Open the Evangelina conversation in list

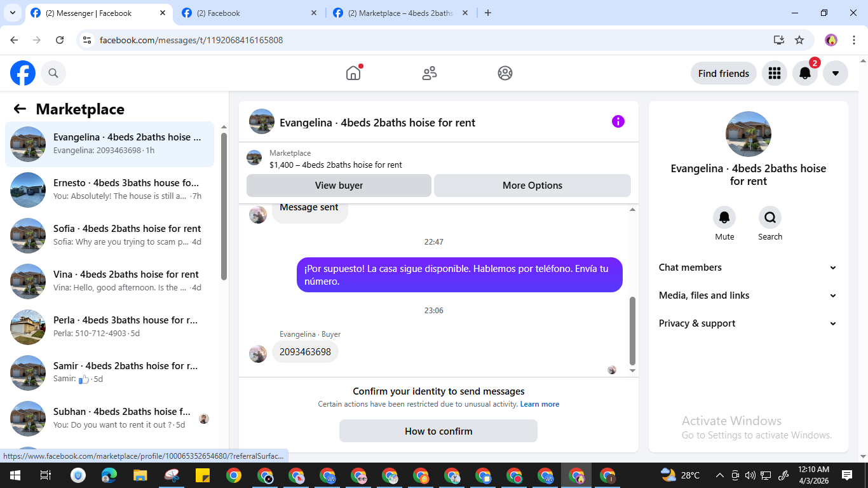(x=109, y=144)
